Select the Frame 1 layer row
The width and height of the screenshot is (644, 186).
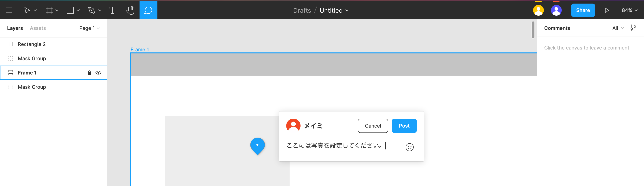point(54,72)
